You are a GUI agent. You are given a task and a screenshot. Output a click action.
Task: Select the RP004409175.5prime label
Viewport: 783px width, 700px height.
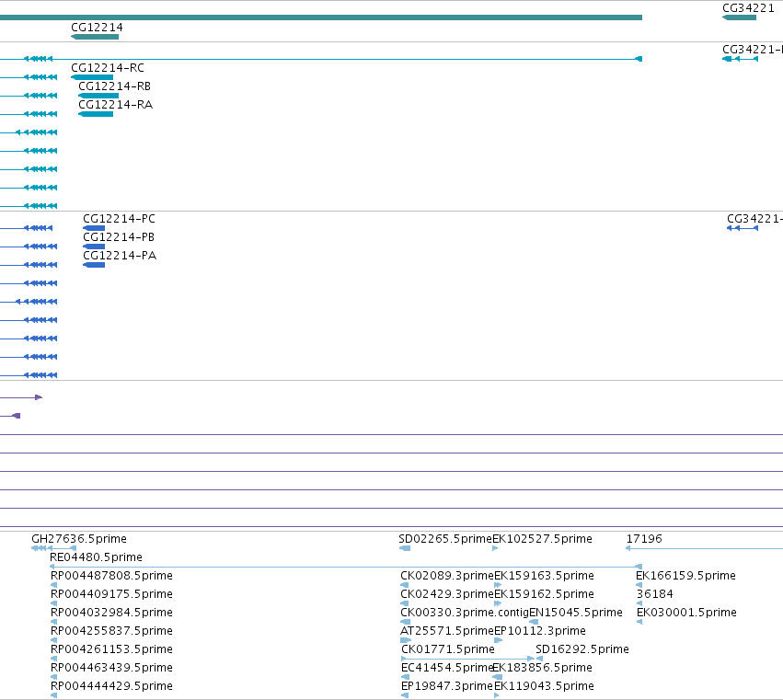[111, 594]
